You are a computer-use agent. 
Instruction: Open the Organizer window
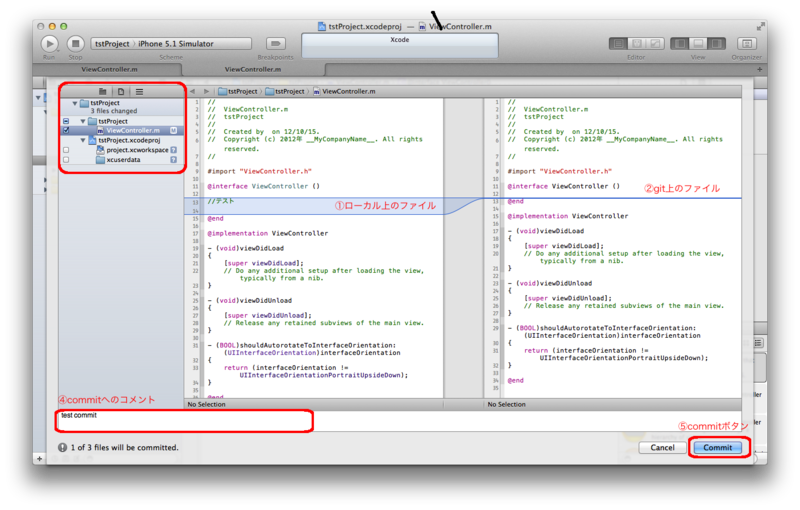coord(746,44)
